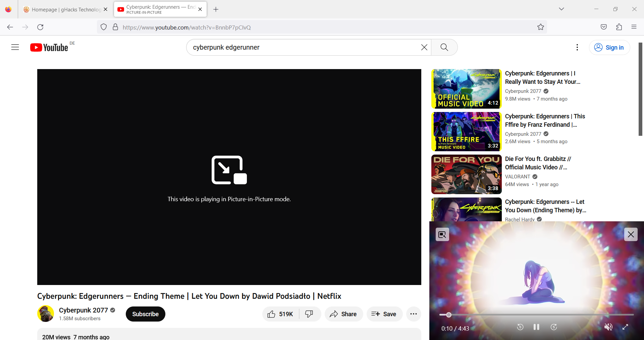Click the Firefox logo icon in tab bar
644x340 pixels.
click(8, 9)
